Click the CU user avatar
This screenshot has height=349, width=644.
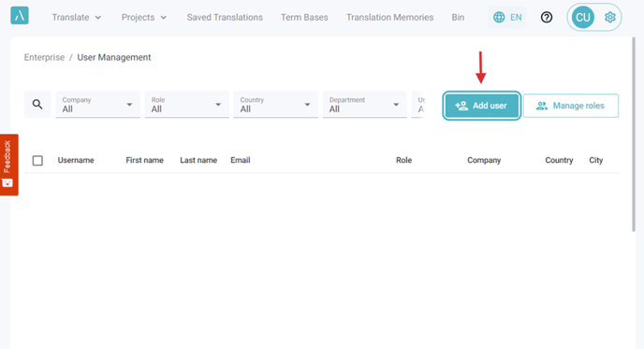[x=583, y=17]
